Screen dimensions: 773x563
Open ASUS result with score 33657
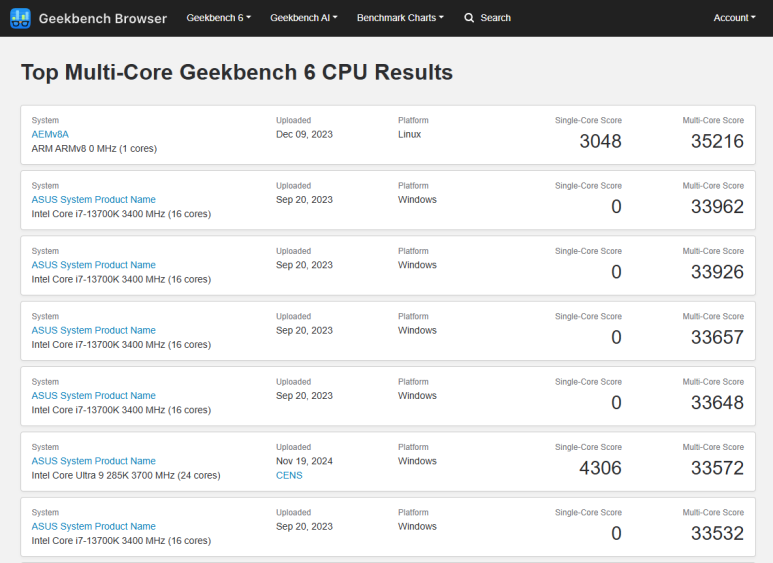click(94, 330)
